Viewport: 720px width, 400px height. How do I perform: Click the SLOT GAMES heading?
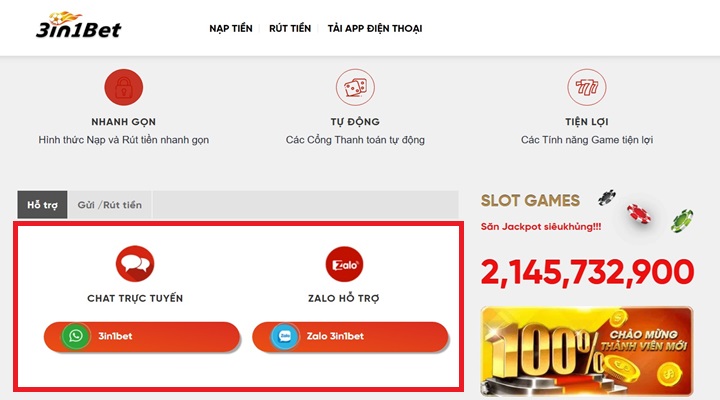pos(530,201)
